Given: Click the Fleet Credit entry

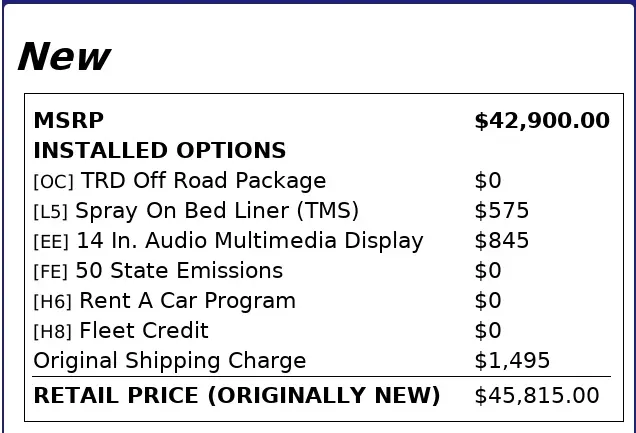Looking at the screenshot, I should click(144, 330).
